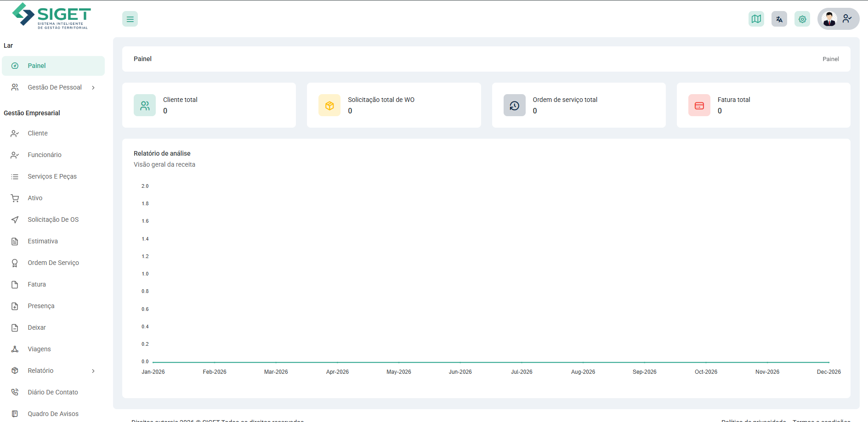The width and height of the screenshot is (868, 422).
Task: Open the user profile avatar
Action: (829, 19)
